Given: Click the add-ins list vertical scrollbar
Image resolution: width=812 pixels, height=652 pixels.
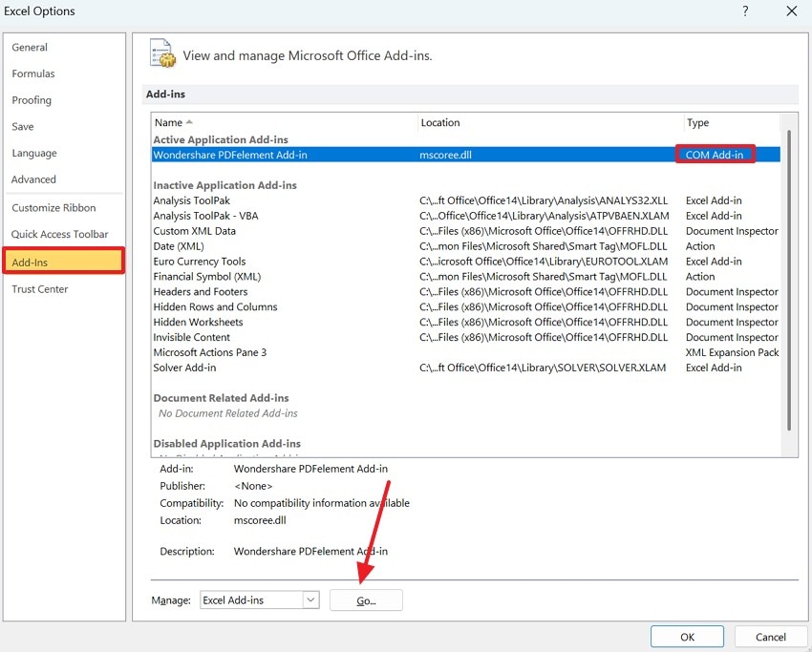Looking at the screenshot, I should pos(789,280).
